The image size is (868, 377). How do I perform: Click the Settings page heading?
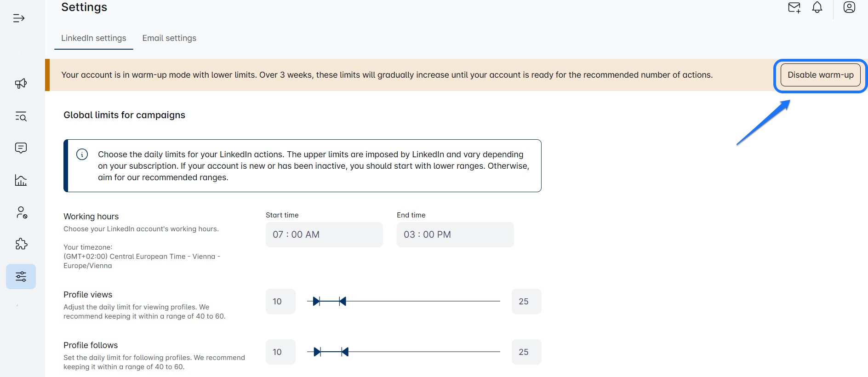84,7
